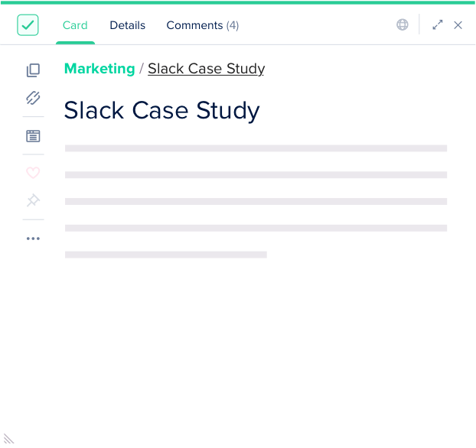Click the link icon in sidebar

33,98
